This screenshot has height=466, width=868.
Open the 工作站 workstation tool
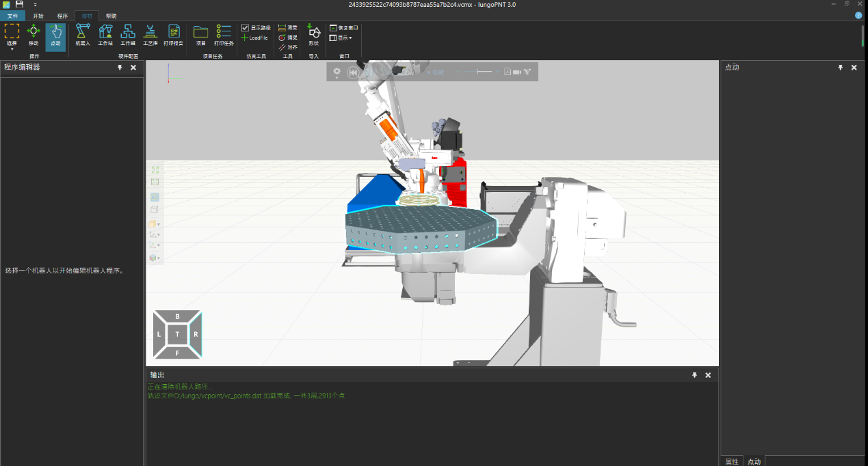[105, 35]
